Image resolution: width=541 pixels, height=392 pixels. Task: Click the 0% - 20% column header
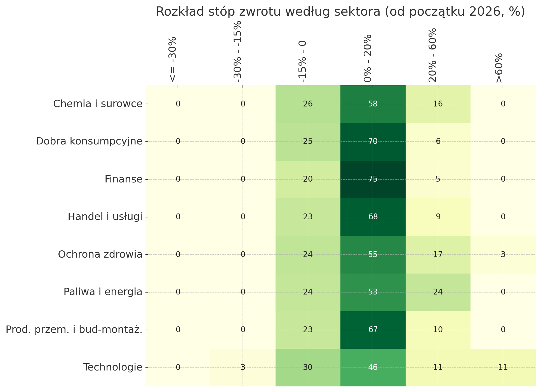(x=368, y=58)
